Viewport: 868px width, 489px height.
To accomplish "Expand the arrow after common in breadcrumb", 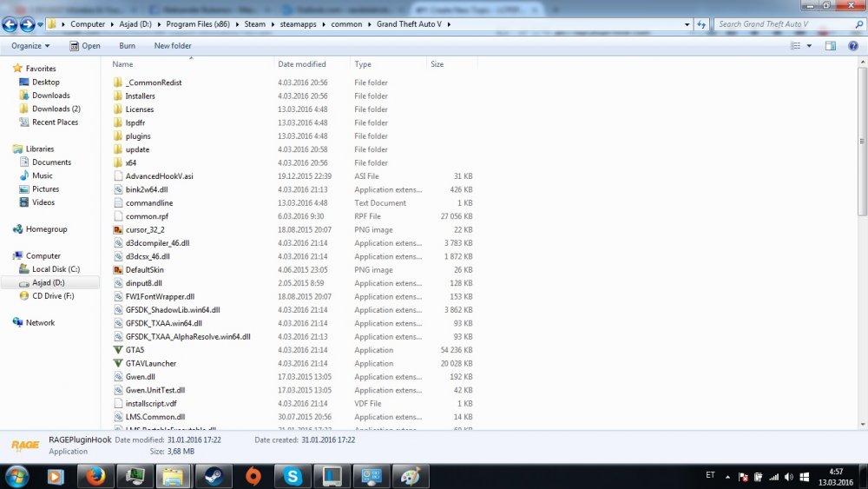I will coord(369,24).
